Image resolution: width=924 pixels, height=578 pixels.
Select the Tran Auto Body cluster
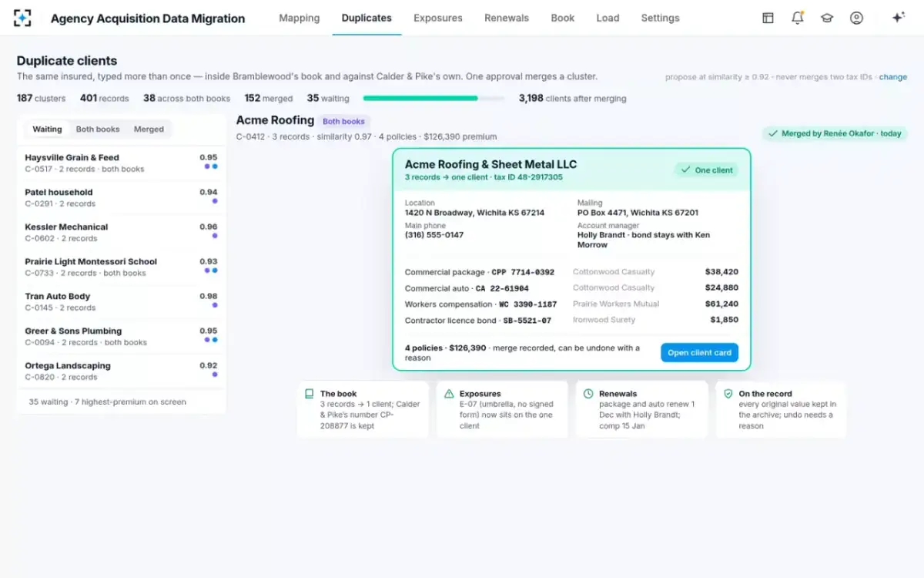point(121,302)
